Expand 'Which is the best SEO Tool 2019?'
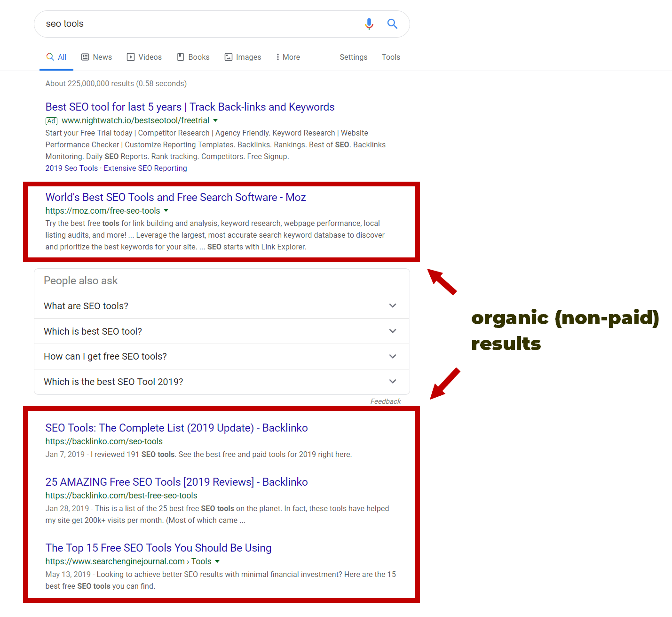The image size is (672, 617). [x=222, y=382]
